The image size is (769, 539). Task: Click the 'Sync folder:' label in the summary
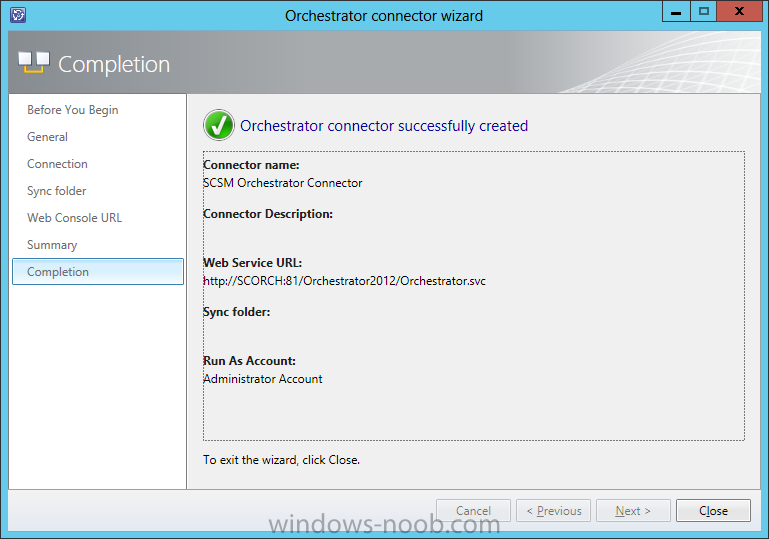236,312
